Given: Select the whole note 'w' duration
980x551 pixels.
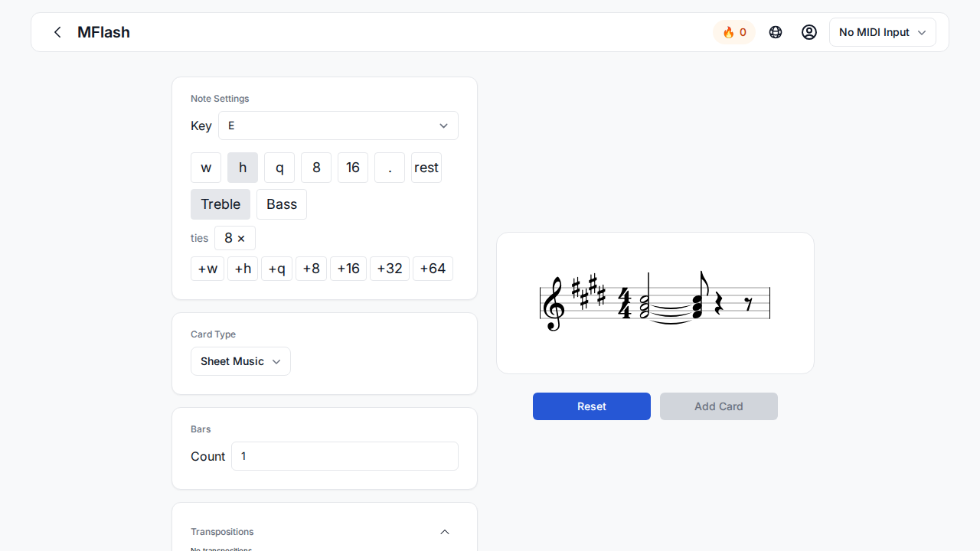Looking at the screenshot, I should pos(206,168).
